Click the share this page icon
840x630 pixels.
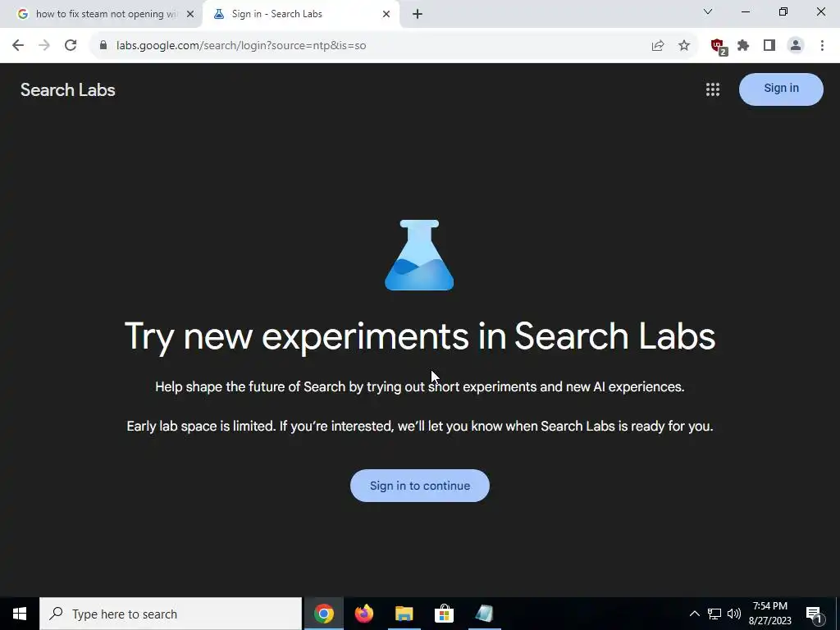[x=658, y=46]
